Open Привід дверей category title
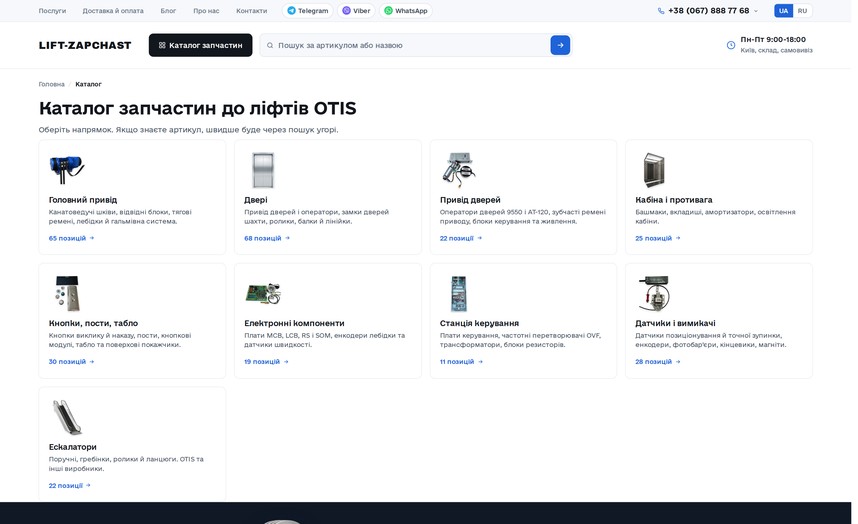This screenshot has width=858, height=524. click(x=470, y=200)
